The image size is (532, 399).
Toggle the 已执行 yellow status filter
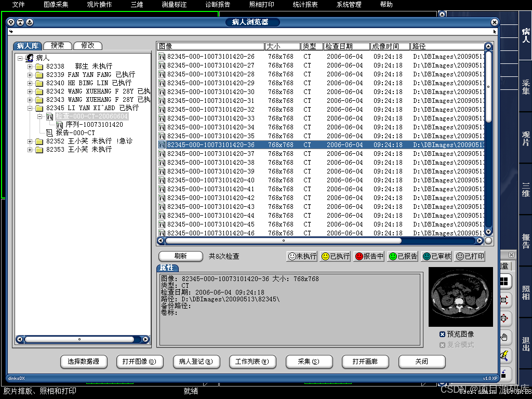point(335,257)
